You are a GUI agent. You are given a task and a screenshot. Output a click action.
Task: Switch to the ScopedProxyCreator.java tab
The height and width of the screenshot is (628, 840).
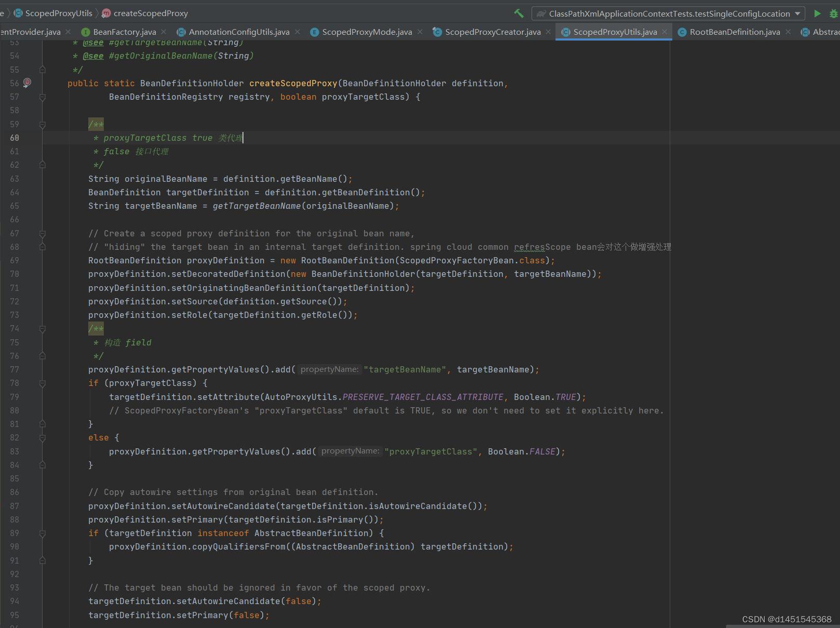[493, 32]
